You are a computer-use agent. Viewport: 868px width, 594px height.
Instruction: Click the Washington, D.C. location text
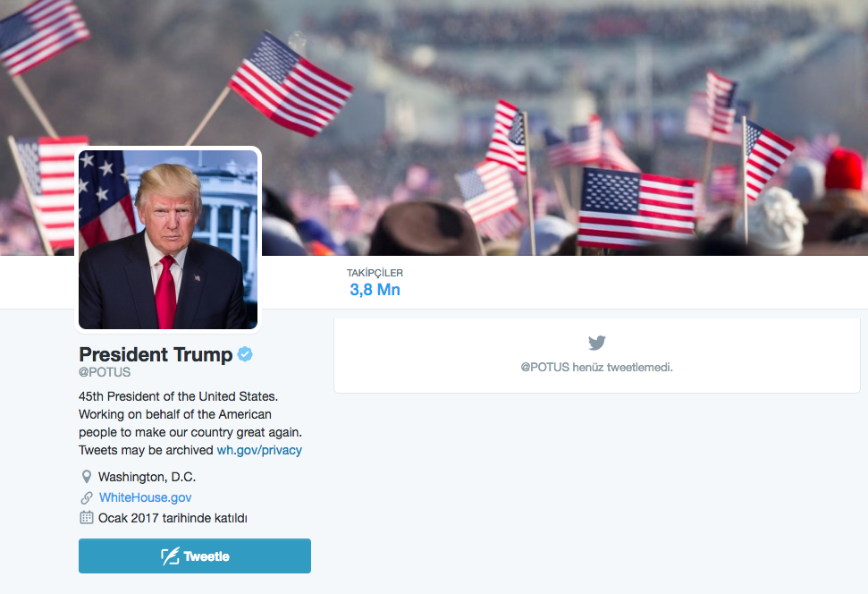pos(147,477)
